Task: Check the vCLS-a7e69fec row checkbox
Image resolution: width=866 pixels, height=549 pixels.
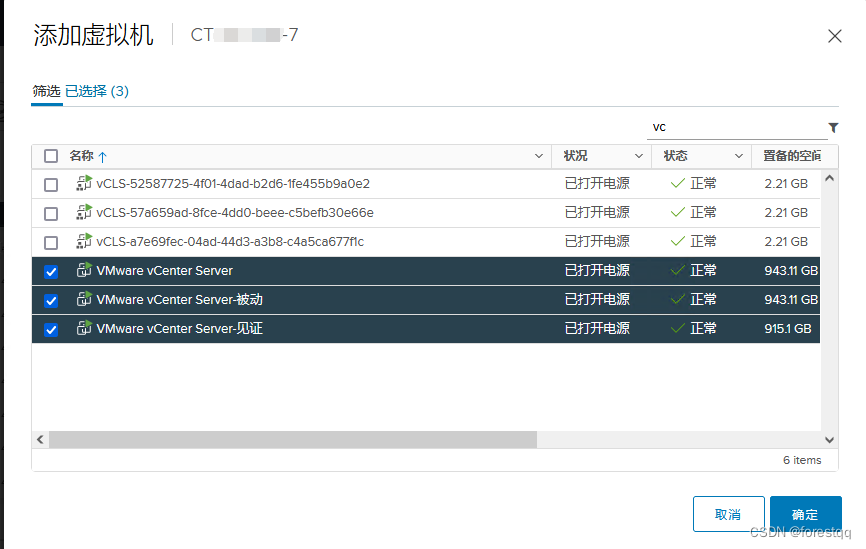Action: click(x=51, y=242)
